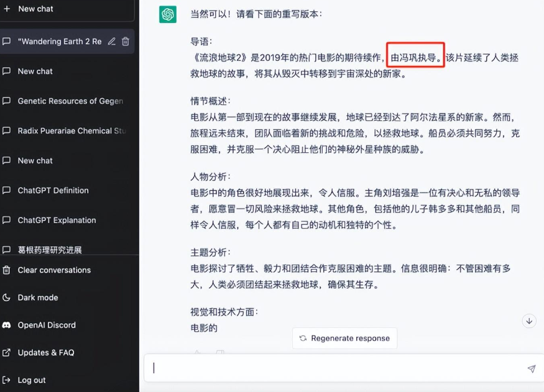Click the chat bubble icon beside Genetic Resources
This screenshot has height=392, width=544.
pyautogui.click(x=6, y=101)
